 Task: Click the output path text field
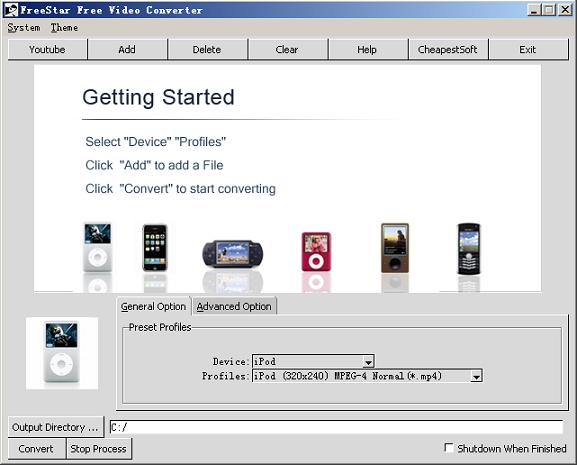click(x=336, y=427)
